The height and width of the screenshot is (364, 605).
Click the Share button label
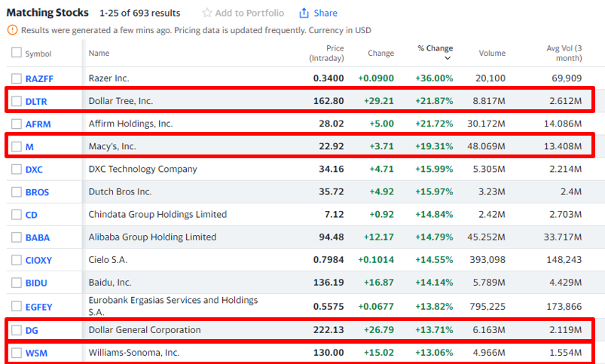click(325, 13)
